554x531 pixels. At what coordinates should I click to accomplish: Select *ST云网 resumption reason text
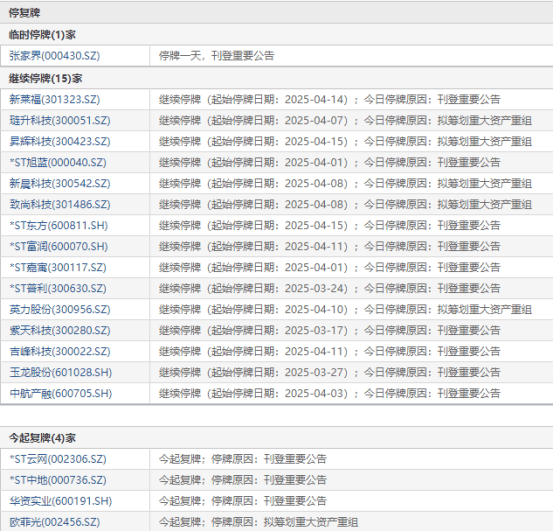coord(242,459)
